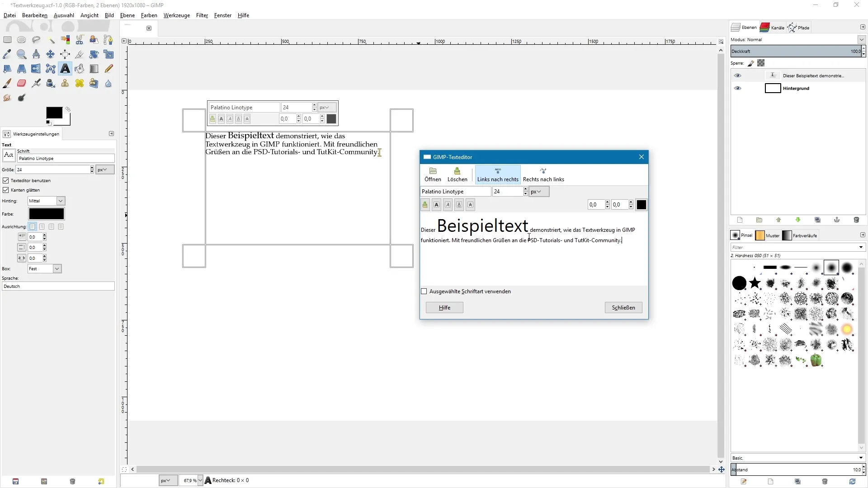Choose the Measure compass tool

point(36,55)
